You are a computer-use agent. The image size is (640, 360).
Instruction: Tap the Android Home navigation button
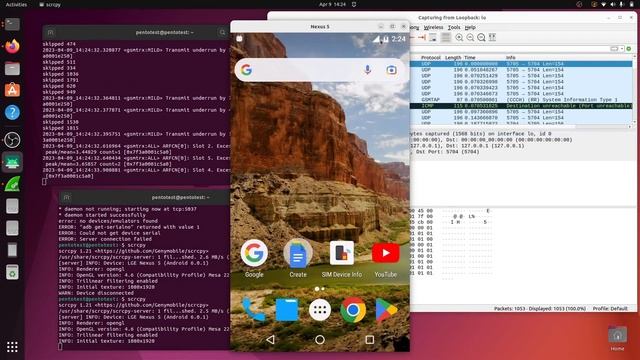320,339
